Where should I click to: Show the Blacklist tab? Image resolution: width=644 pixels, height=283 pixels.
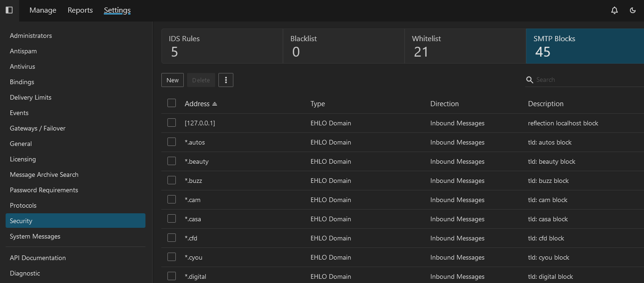point(343,46)
